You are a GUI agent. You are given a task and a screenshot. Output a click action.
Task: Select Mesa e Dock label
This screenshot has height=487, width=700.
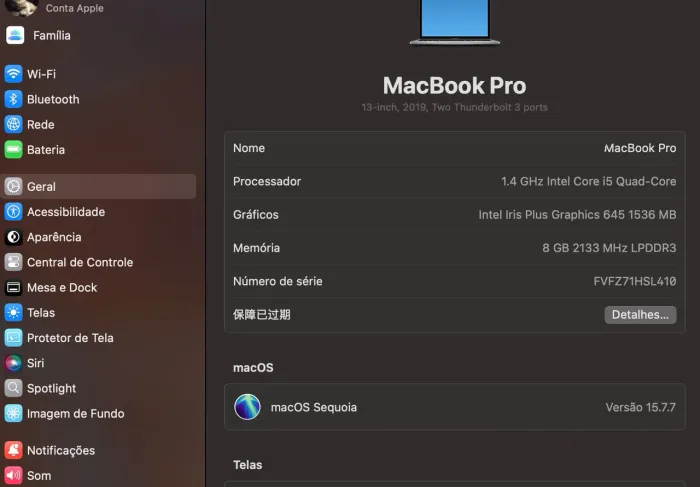(62, 287)
